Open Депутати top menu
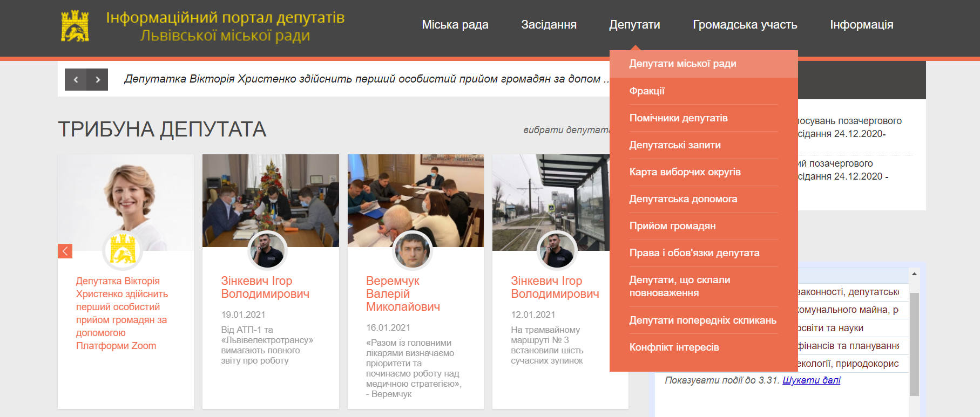980x417 pixels. point(634,25)
